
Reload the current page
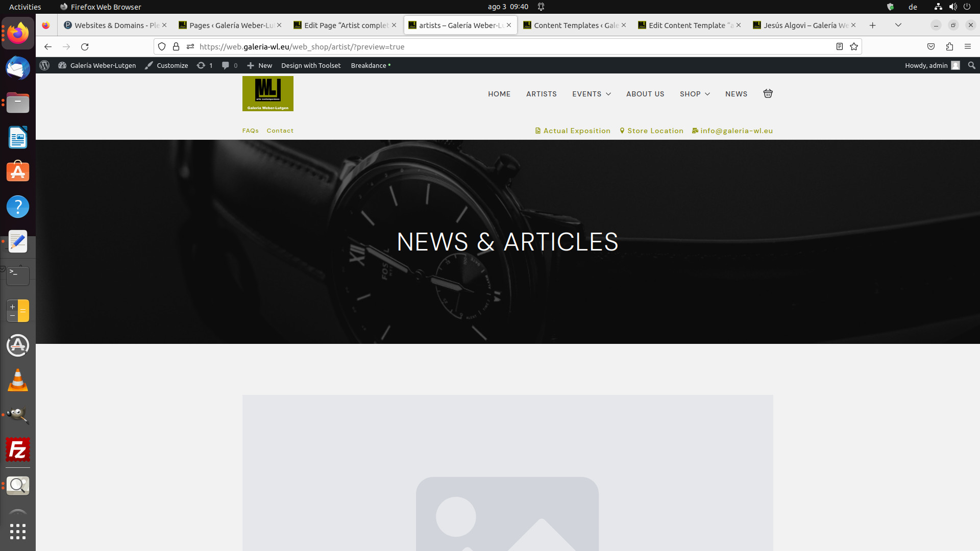coord(85,46)
